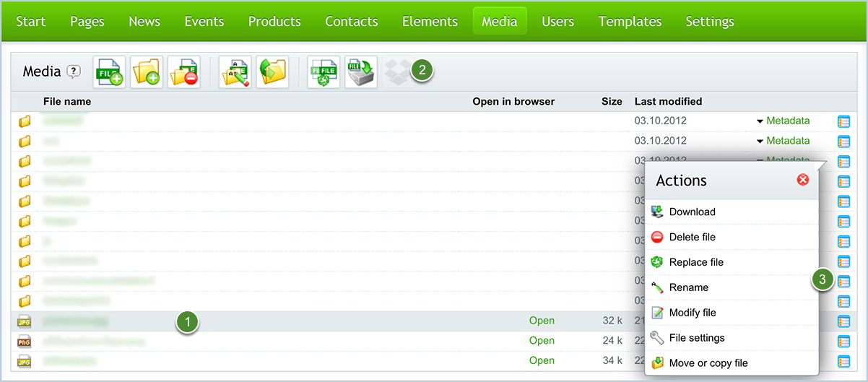The image size is (868, 382).
Task: Click the JPG file icon in 32 k row
Action: click(x=25, y=321)
